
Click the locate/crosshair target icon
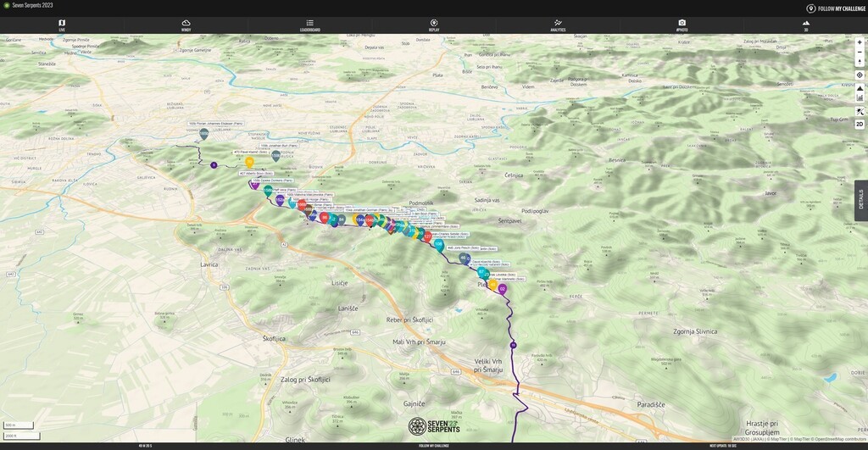point(860,75)
